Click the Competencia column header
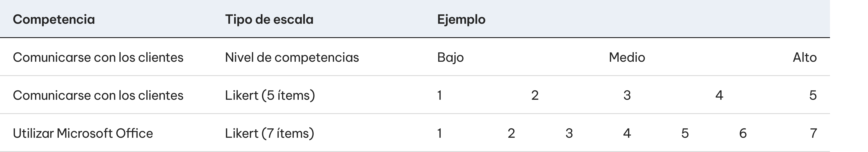The width and height of the screenshot is (868, 152). point(54,19)
